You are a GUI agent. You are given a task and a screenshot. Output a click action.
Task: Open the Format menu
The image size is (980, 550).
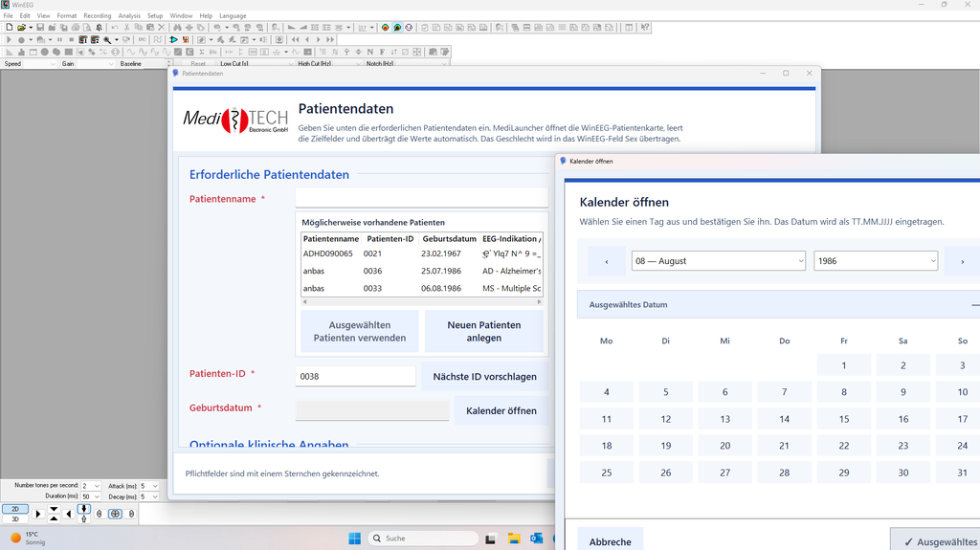click(x=67, y=15)
